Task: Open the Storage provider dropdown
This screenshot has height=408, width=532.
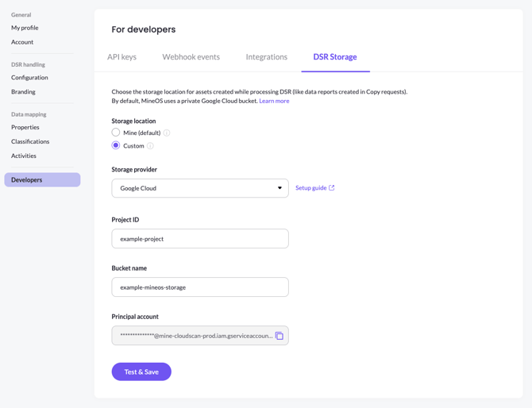Action: tap(199, 188)
